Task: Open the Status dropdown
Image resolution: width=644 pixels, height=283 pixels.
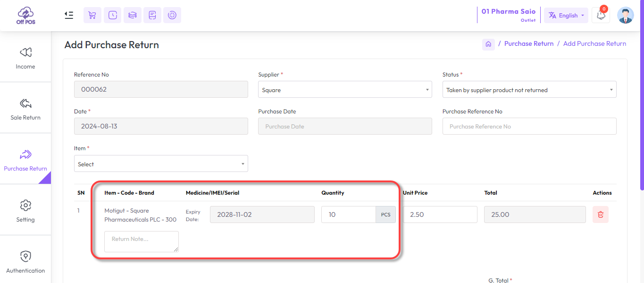Action: pyautogui.click(x=529, y=90)
